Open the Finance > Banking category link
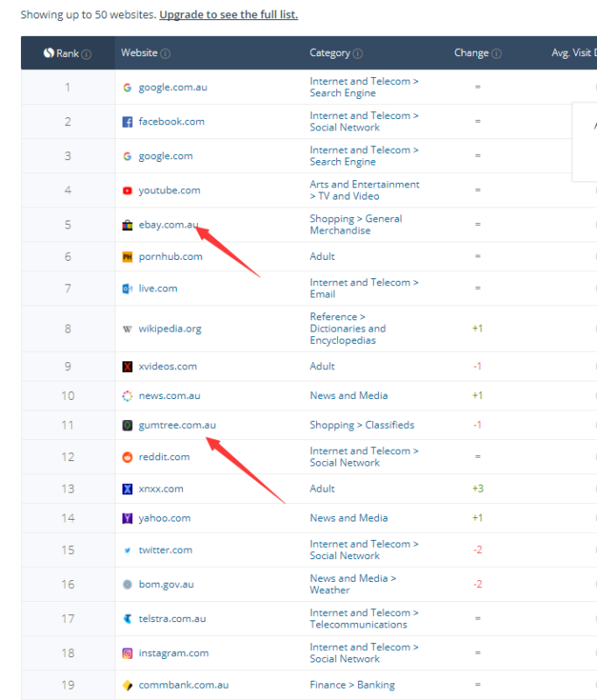The height and width of the screenshot is (700, 597). click(352, 685)
